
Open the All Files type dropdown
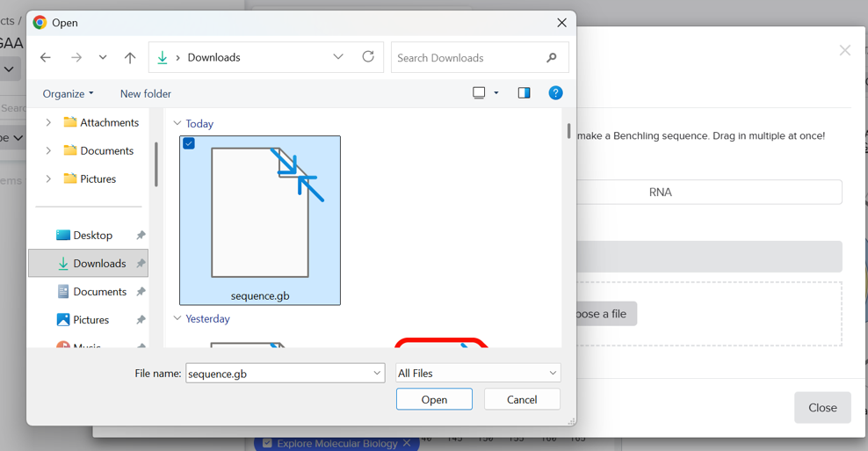[x=477, y=374]
